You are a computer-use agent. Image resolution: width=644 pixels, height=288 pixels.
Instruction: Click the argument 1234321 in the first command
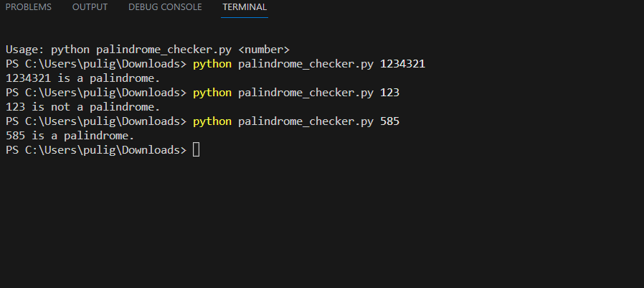tap(402, 64)
